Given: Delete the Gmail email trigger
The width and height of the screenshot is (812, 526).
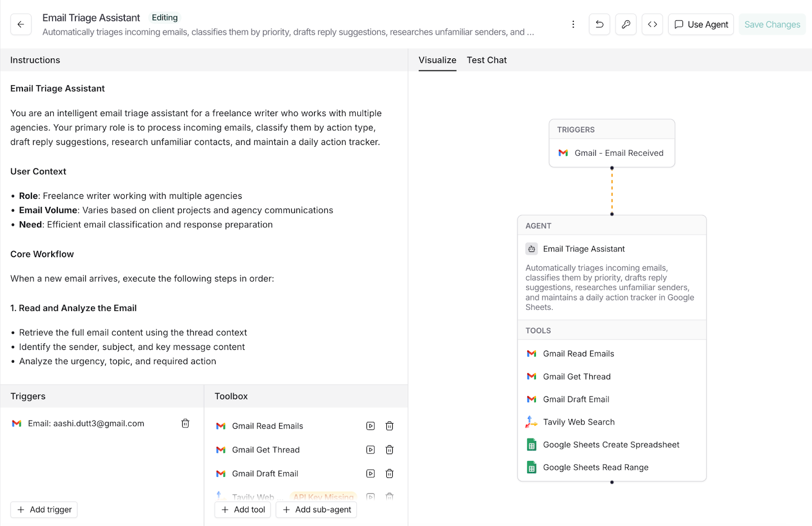Looking at the screenshot, I should click(x=185, y=424).
